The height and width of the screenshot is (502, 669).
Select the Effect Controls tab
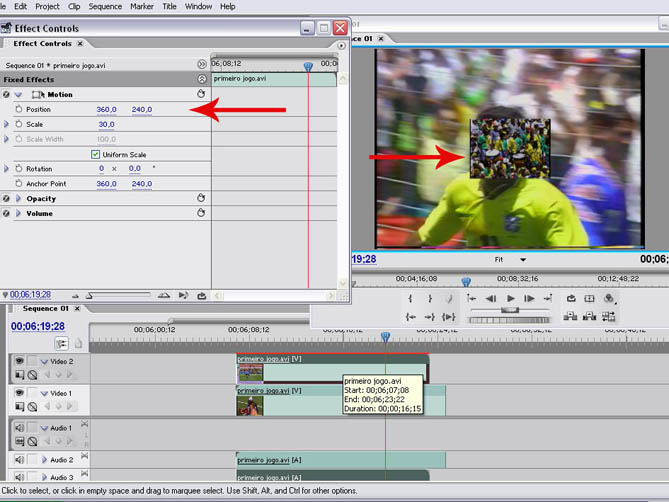coord(42,44)
